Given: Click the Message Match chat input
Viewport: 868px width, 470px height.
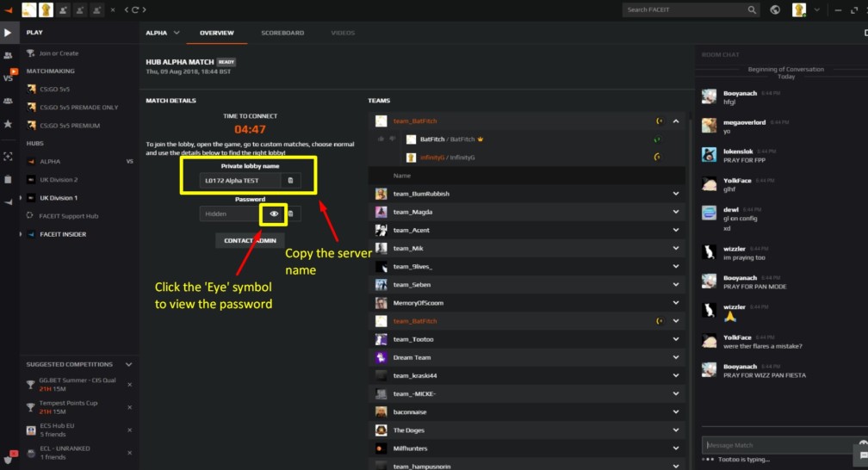Looking at the screenshot, I should (782, 445).
